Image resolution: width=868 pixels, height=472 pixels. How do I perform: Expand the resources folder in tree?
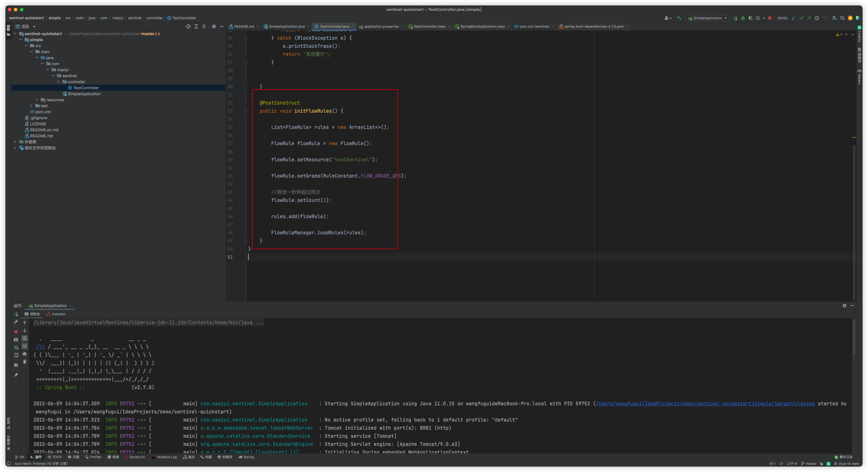coord(37,100)
